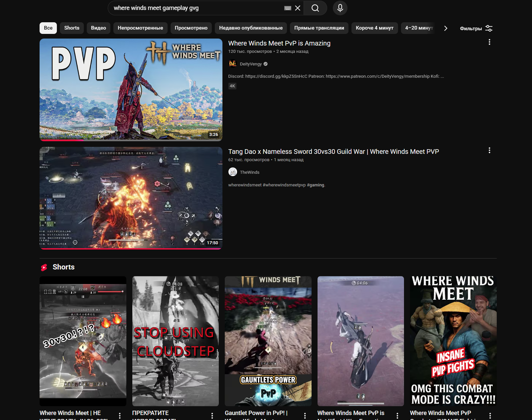532x420 pixels.
Task: Click the '#gaming' hashtag in description
Action: (316, 185)
